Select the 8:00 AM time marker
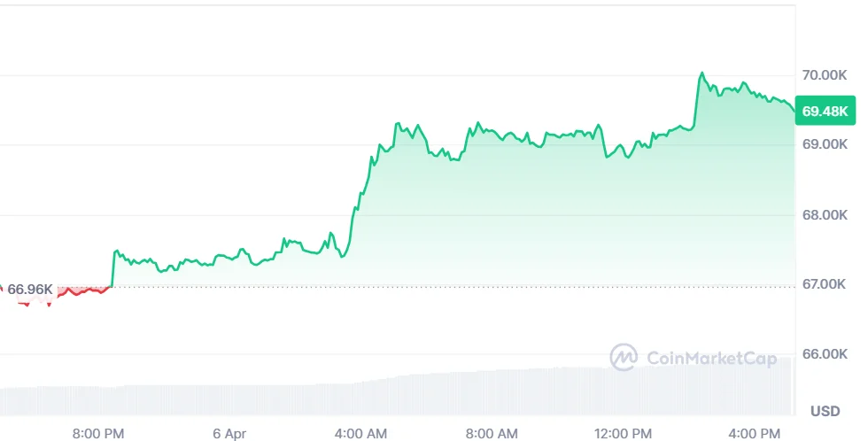The width and height of the screenshot is (868, 441). (x=492, y=433)
